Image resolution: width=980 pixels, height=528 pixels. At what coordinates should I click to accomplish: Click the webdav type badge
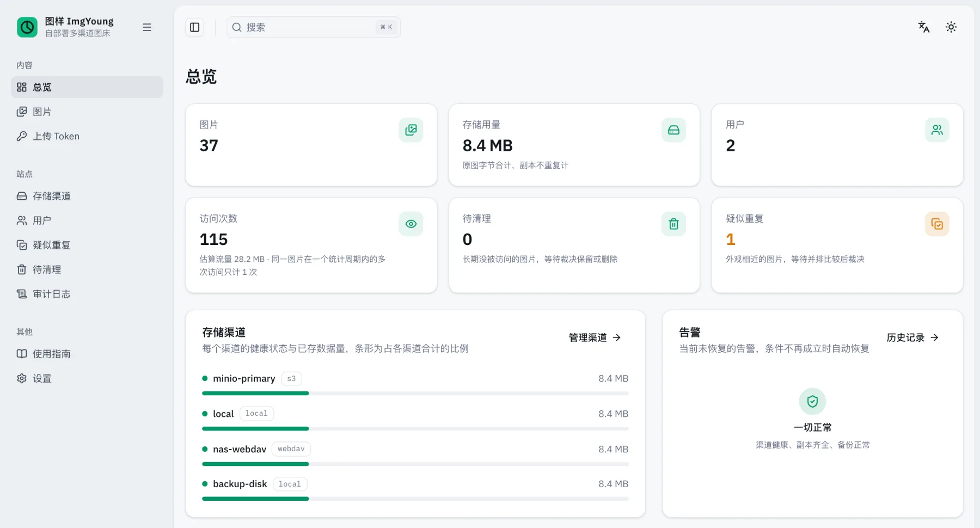[x=291, y=449]
